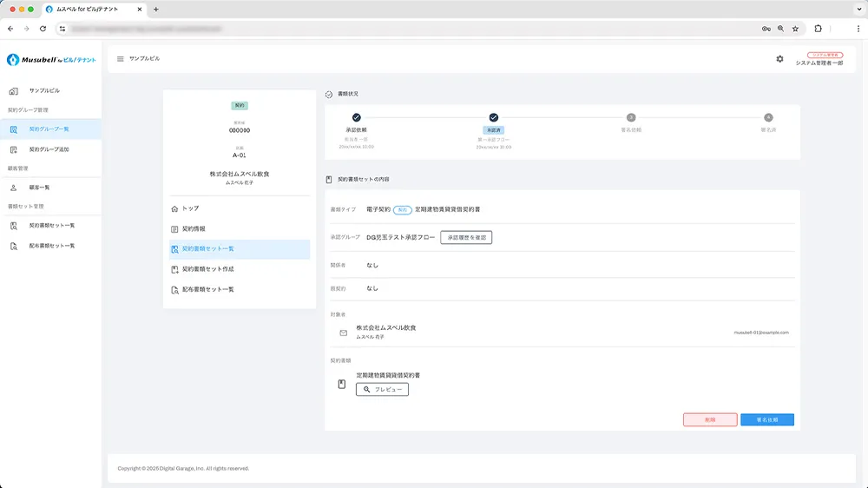Open 契約書類セット一覧 in the left sidebar
Screen dimensions: 868x488
(x=51, y=226)
